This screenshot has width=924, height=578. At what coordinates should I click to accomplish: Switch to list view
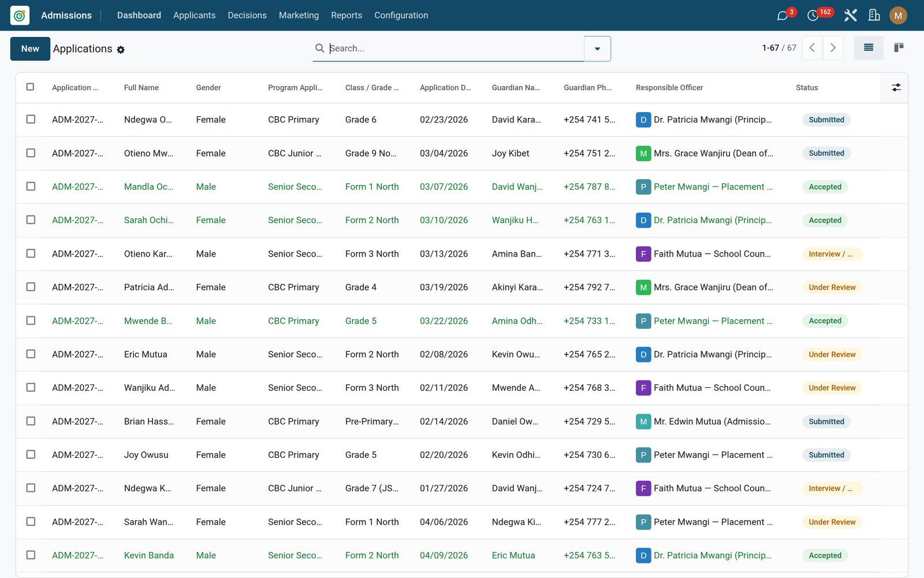(x=869, y=48)
